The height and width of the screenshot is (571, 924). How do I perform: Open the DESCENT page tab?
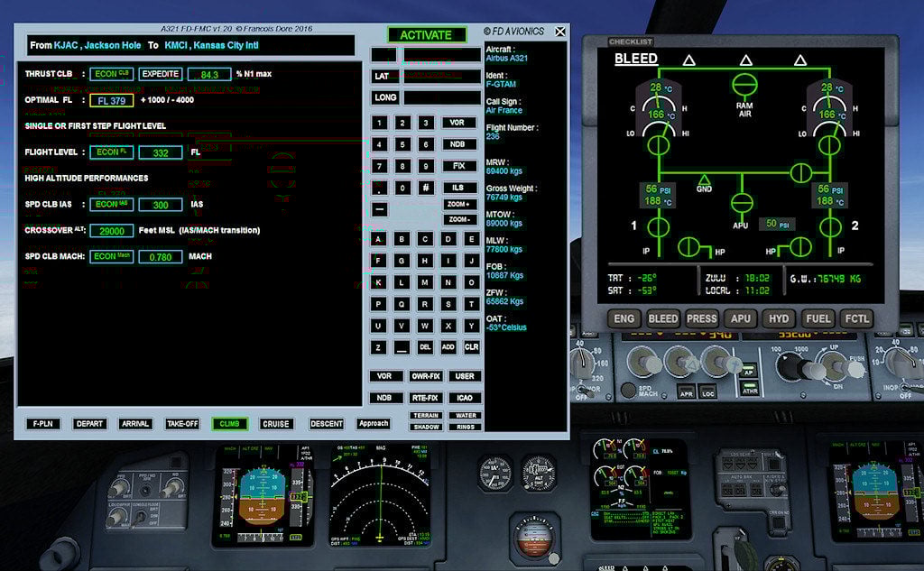327,424
